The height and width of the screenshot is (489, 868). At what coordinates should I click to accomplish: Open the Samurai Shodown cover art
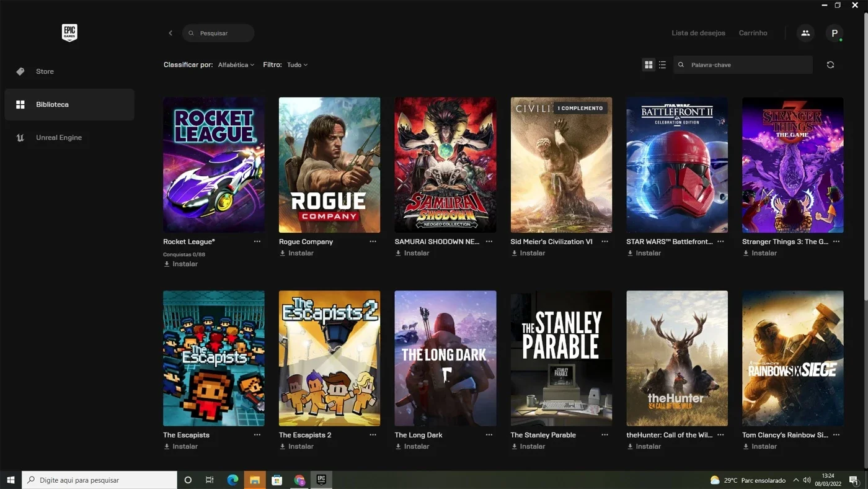(x=446, y=165)
